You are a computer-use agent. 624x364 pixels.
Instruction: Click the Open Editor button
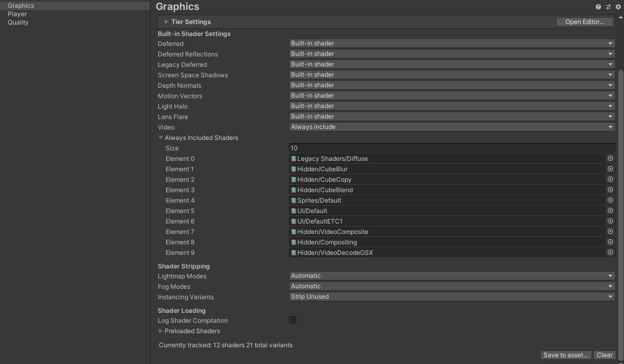tap(584, 21)
